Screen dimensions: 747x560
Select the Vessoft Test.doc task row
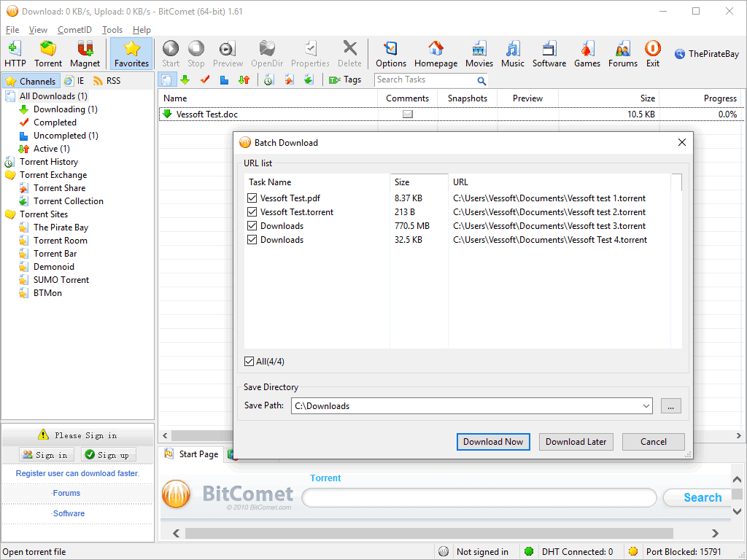tap(450, 114)
